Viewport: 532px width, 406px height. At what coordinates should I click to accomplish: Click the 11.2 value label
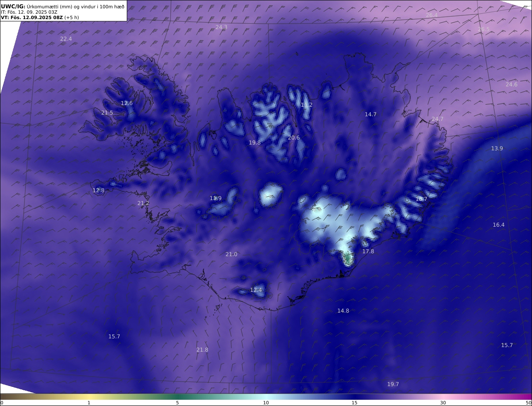(x=307, y=105)
